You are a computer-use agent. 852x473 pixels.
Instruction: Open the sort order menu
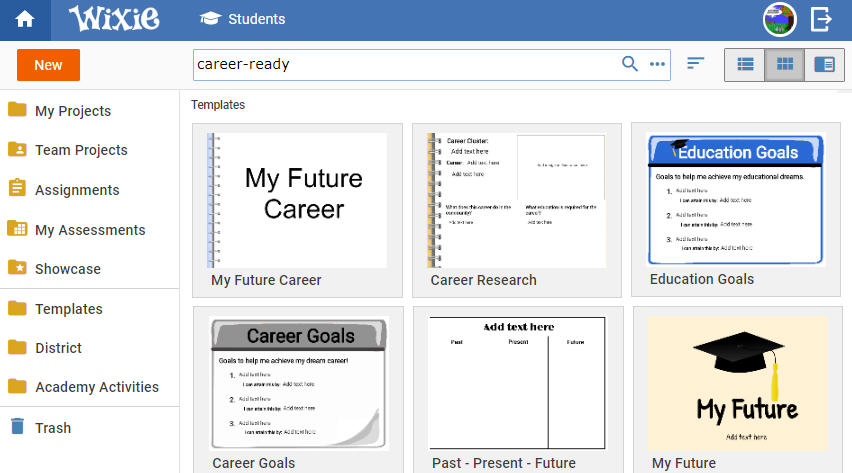click(x=696, y=64)
